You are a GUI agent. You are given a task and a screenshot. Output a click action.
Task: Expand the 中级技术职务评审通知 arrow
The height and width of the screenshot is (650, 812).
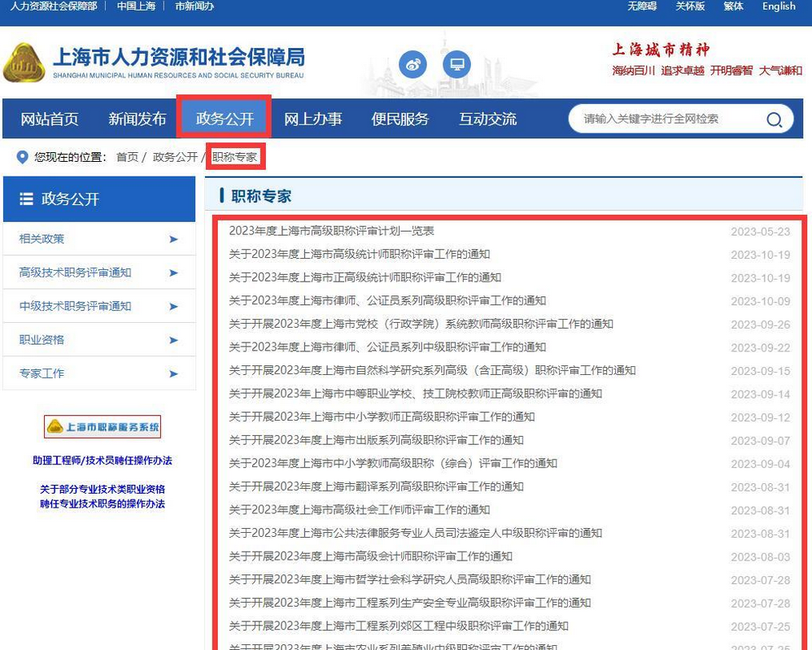coord(173,307)
